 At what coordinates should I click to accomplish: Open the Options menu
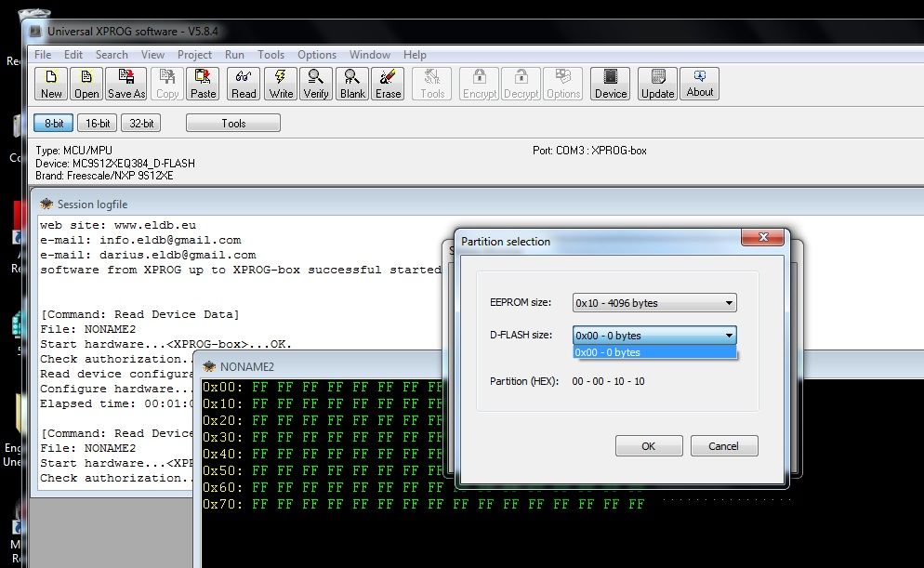pos(317,55)
